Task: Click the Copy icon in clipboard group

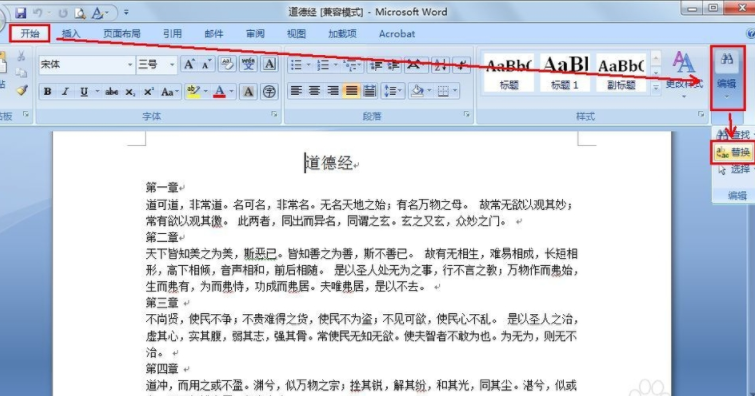Action: [21, 73]
